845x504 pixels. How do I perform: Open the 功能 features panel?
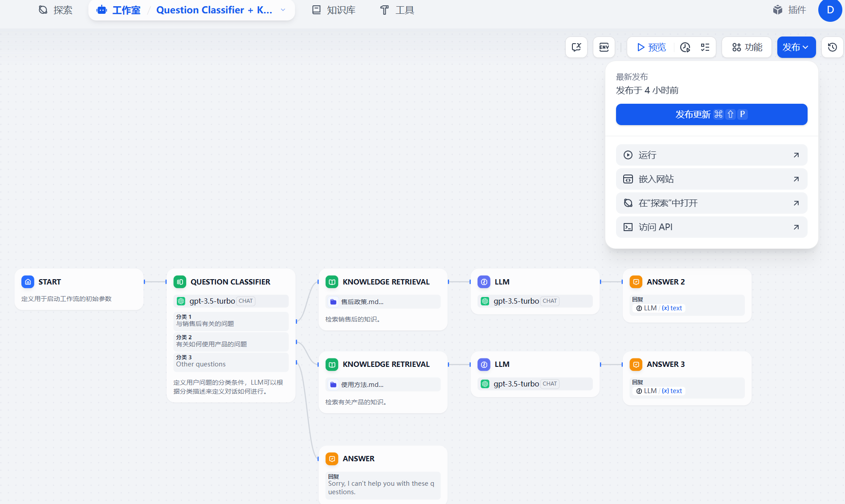tap(747, 47)
